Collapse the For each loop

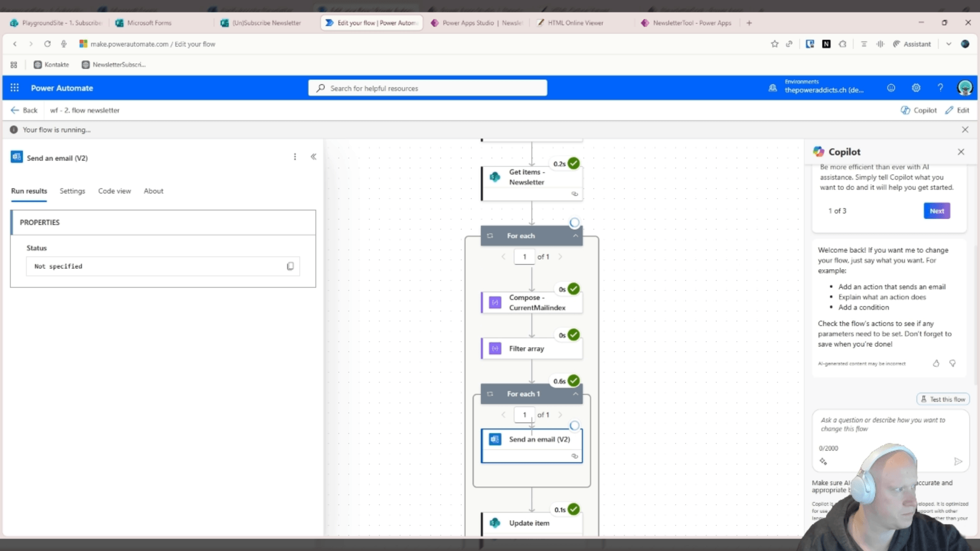coord(575,236)
